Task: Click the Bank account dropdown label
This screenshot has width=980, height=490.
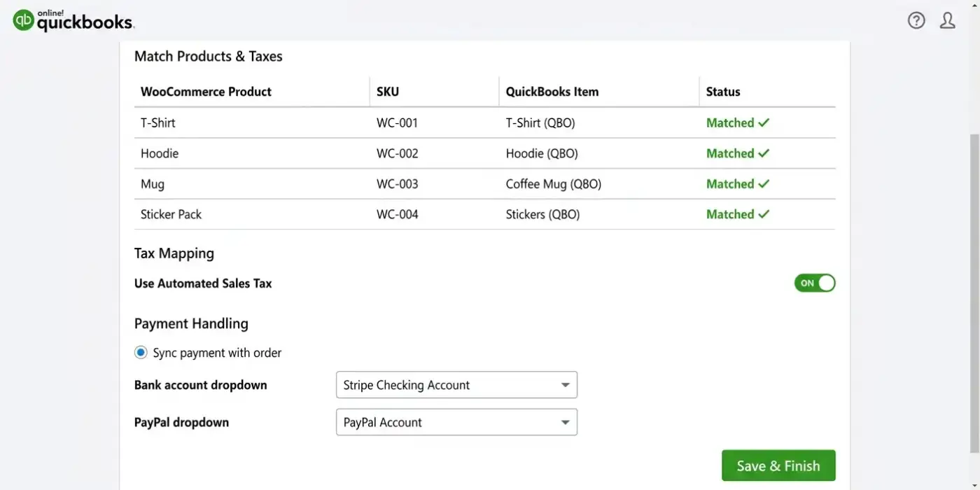Action: 200,385
